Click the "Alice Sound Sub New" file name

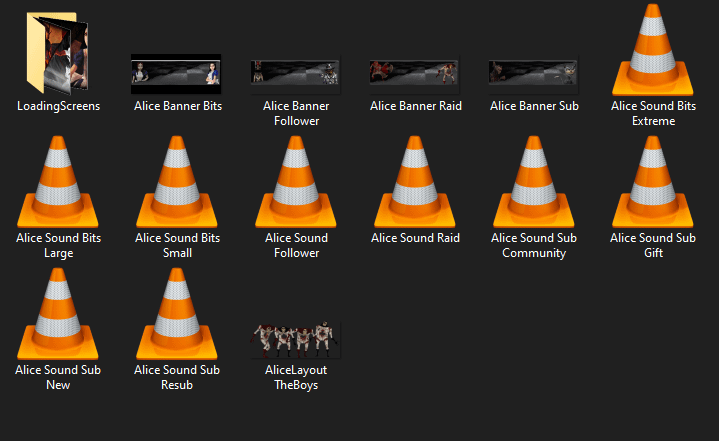click(58, 377)
